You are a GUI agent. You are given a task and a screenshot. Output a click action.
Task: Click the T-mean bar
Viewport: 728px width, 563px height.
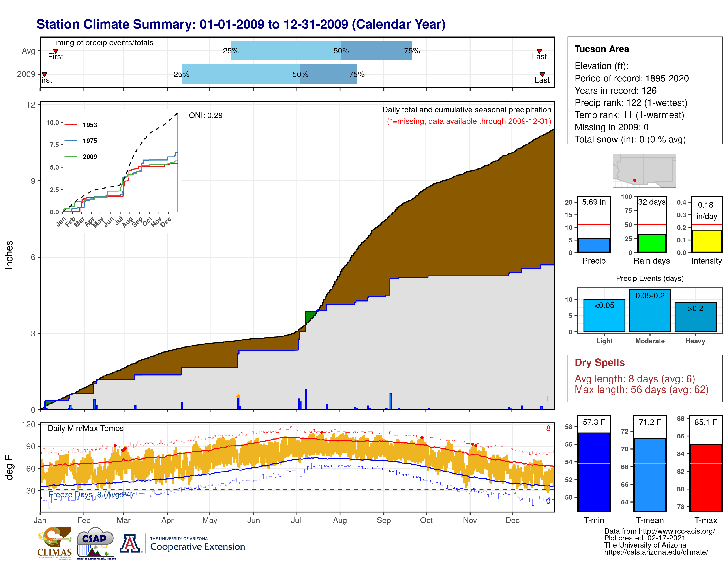point(650,475)
